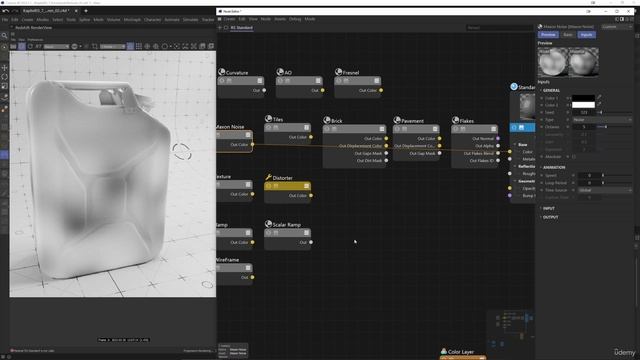Open the Debug menu in Node Editor
The height and width of the screenshot is (360, 640).
295,19
